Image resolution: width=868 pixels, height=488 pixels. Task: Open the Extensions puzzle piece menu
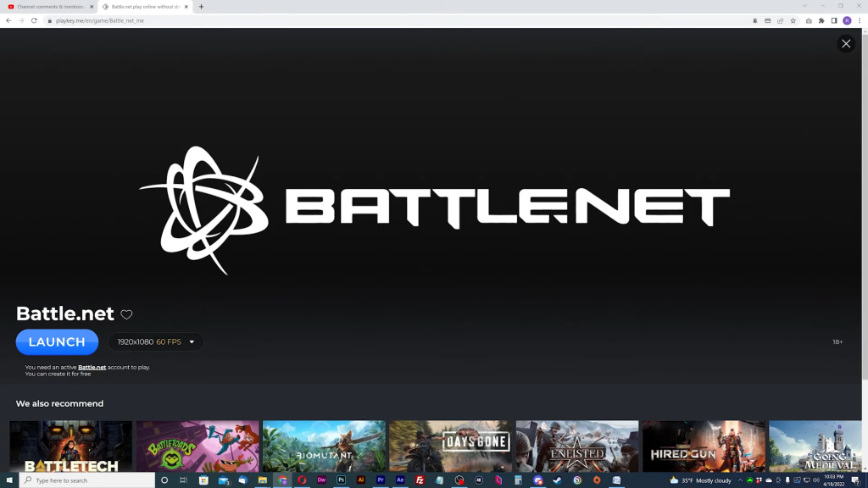point(821,20)
